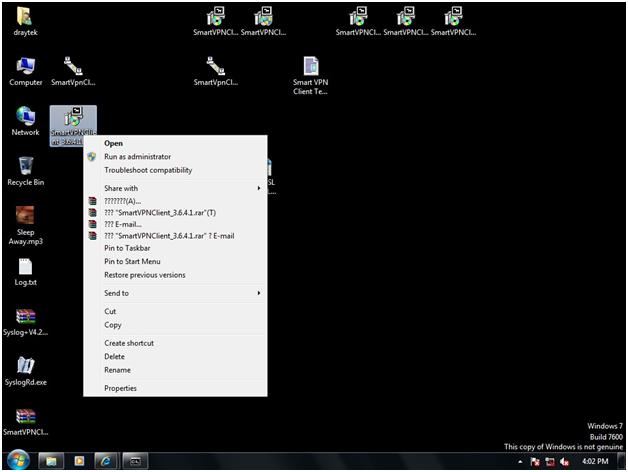Open Properties from the context menu
Screen dimensions: 628x472
tap(175, 388)
